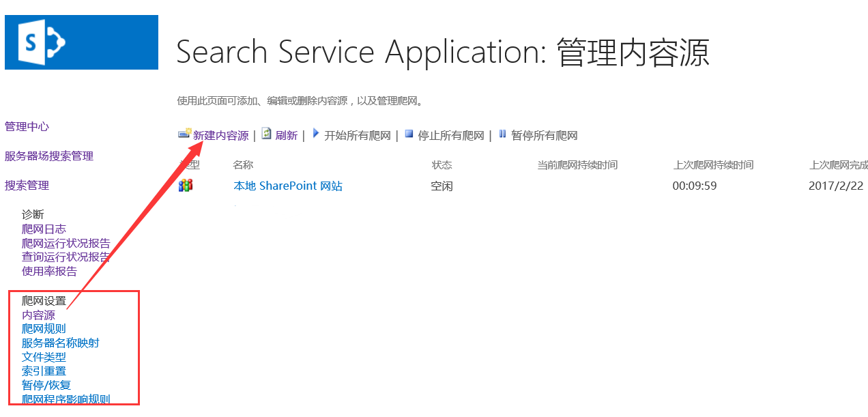Click the content source type icon for 本地 SharePoint 网站
This screenshot has width=868, height=417.
[x=186, y=186]
